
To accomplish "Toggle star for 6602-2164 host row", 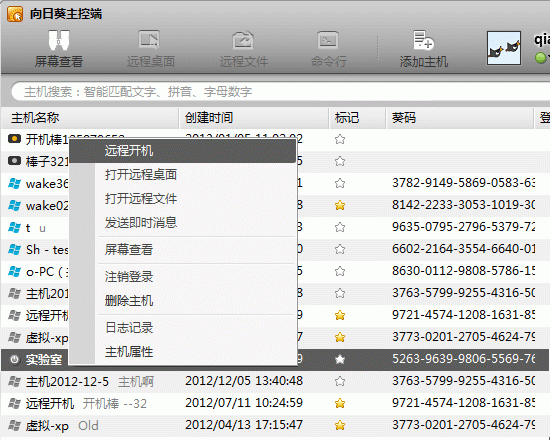I will [x=340, y=249].
